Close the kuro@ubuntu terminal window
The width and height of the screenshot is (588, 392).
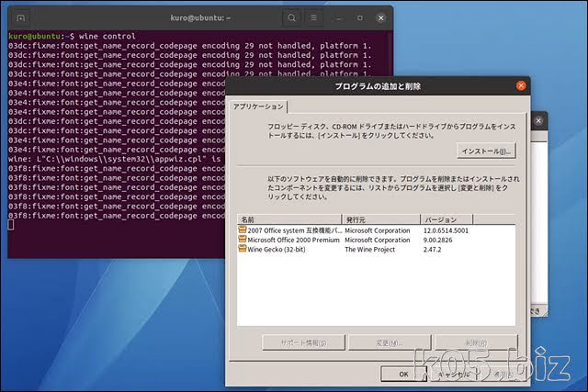pyautogui.click(x=380, y=17)
